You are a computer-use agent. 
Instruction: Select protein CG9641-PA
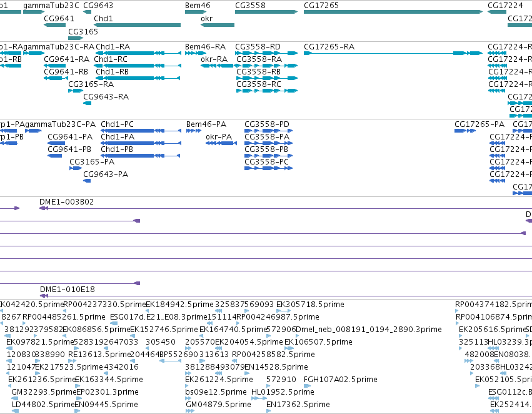pyautogui.click(x=56, y=143)
